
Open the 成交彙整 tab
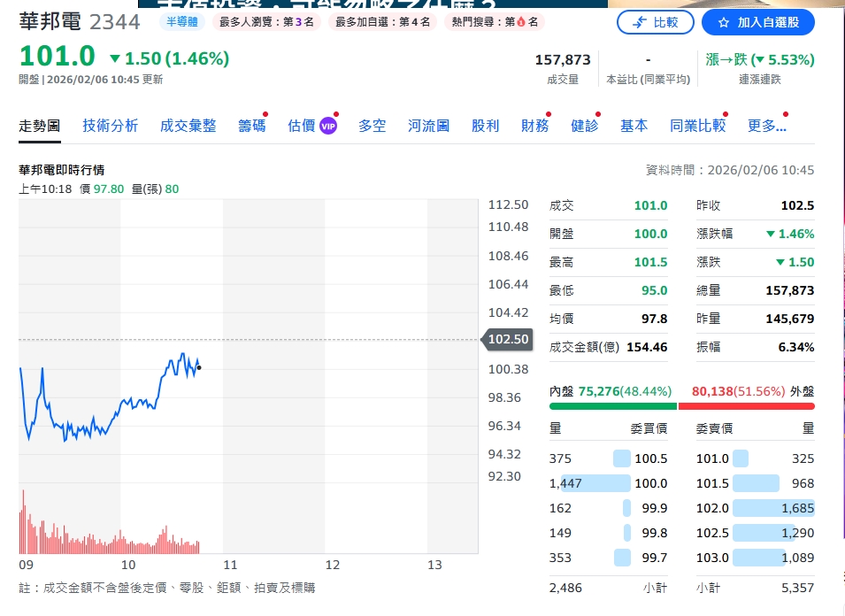click(188, 126)
